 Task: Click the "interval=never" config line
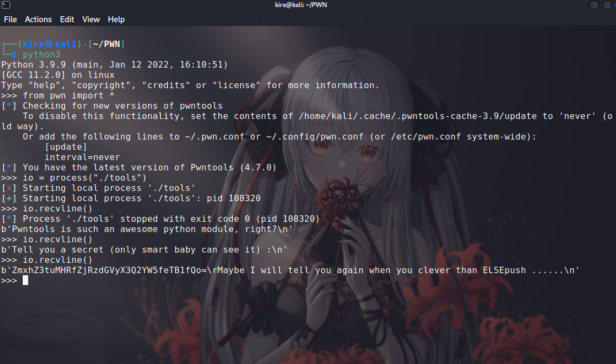[x=82, y=157]
